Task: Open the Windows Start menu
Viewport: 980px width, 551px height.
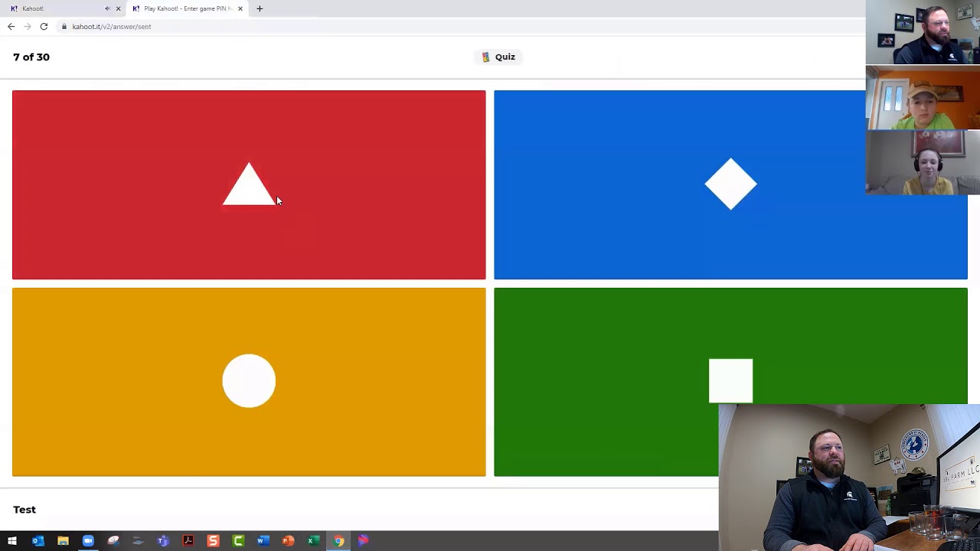Action: (x=12, y=541)
